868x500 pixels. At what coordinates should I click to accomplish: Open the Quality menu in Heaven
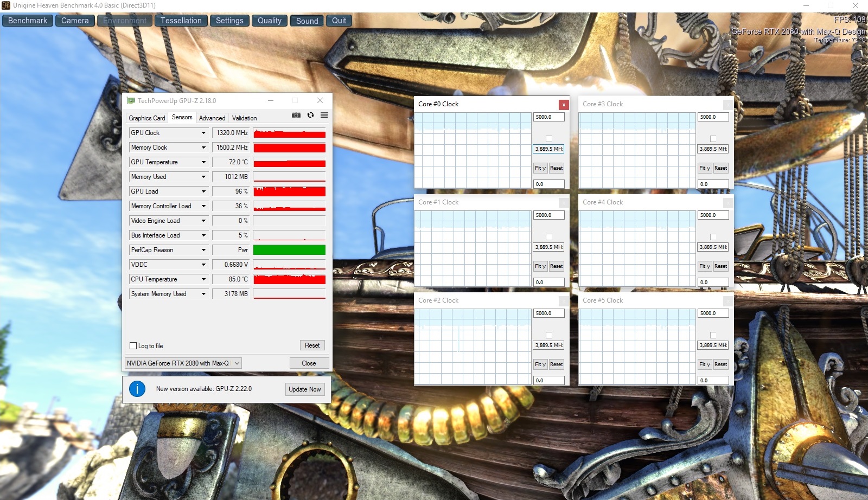pos(270,21)
